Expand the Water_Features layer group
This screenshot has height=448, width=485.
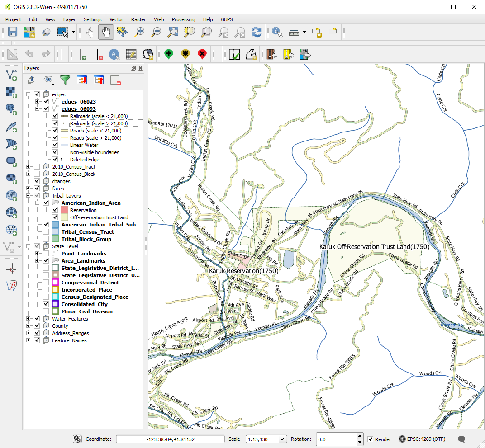[29, 319]
